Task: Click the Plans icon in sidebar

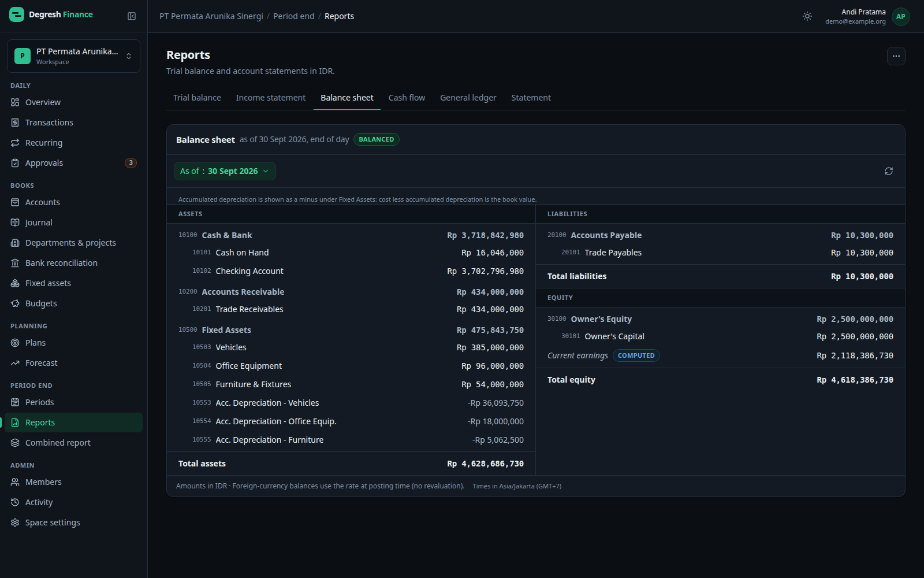Action: click(x=15, y=343)
